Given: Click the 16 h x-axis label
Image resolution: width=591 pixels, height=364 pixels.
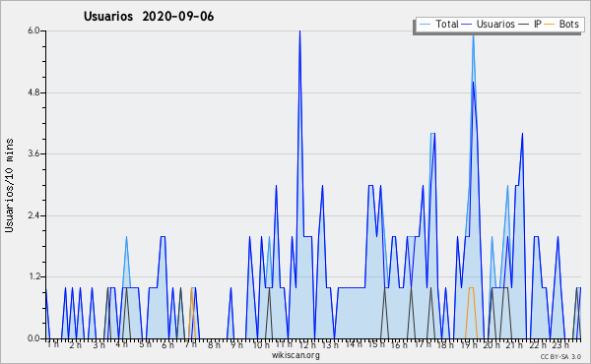Looking at the screenshot, I should tap(399, 345).
